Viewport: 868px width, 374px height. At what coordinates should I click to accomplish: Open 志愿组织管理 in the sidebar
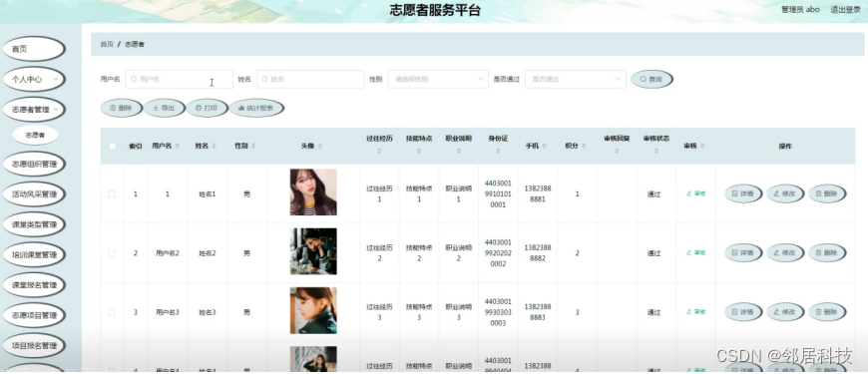pyautogui.click(x=33, y=164)
